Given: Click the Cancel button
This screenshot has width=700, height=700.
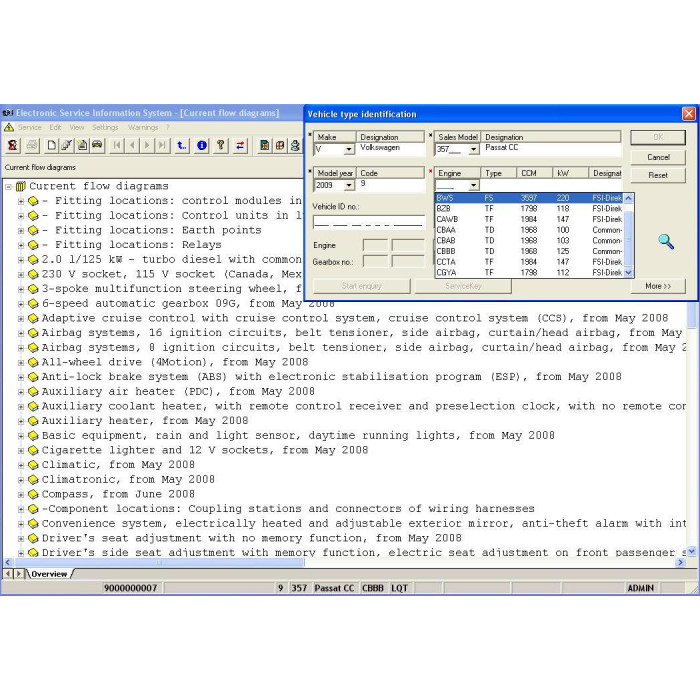Looking at the screenshot, I should point(658,157).
